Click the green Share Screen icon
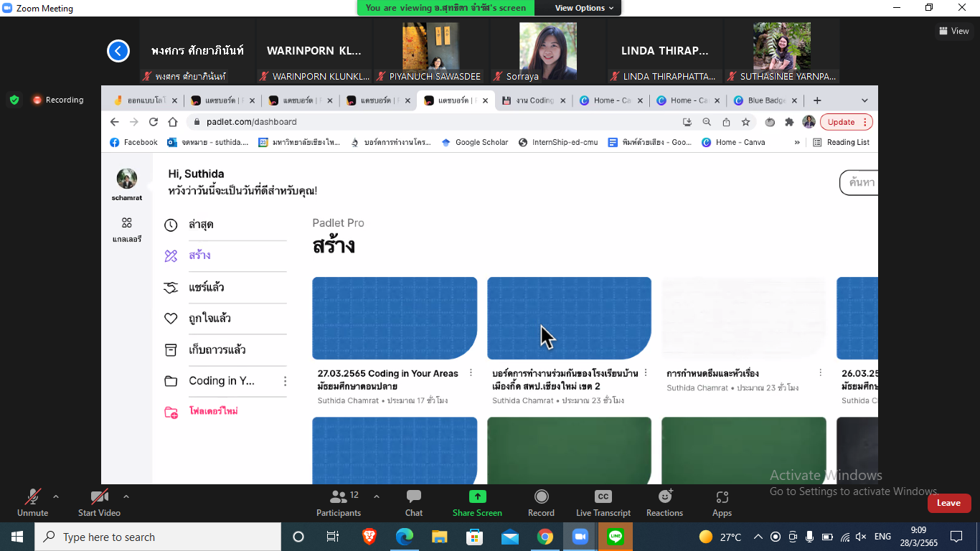 [x=477, y=496]
